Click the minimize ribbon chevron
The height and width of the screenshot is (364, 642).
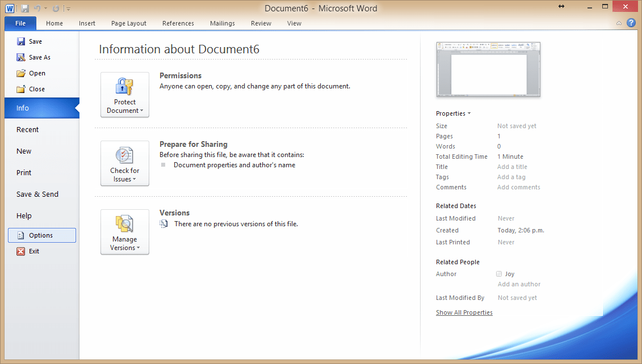coord(619,23)
